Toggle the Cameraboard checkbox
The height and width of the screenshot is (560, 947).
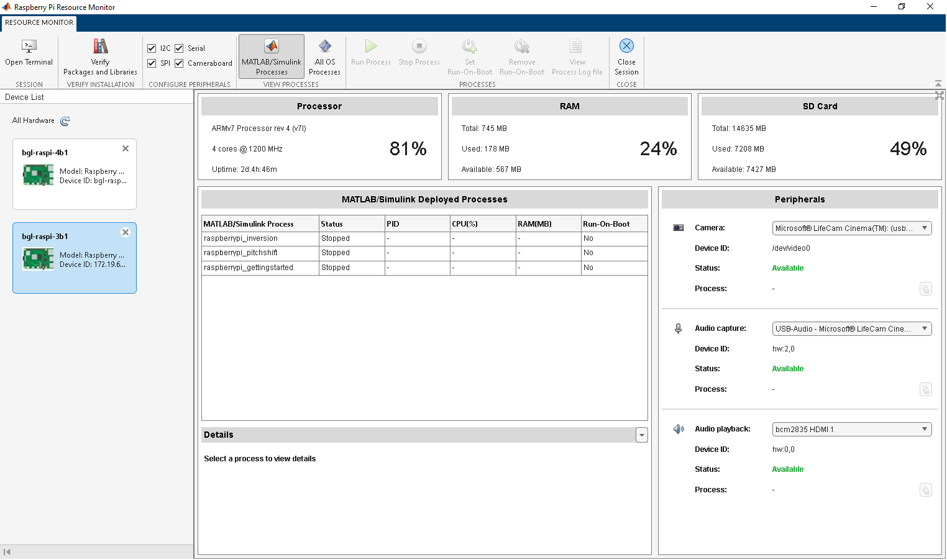[179, 63]
